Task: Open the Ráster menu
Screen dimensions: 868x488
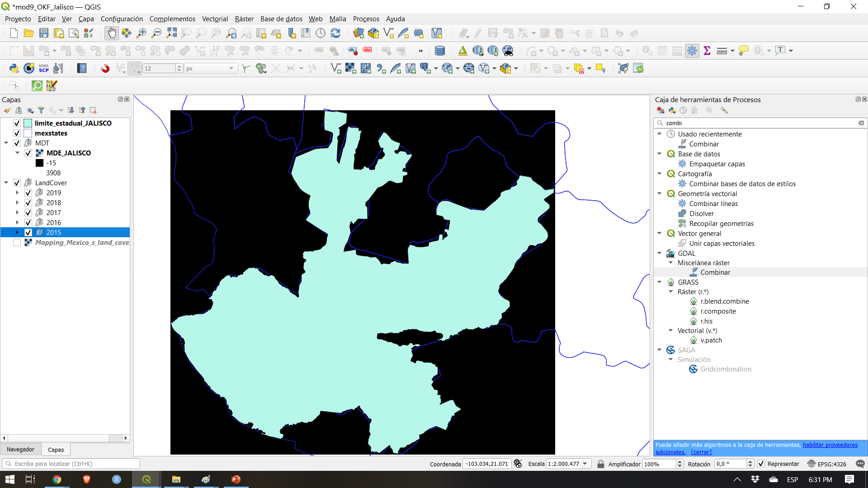Action: (x=244, y=19)
